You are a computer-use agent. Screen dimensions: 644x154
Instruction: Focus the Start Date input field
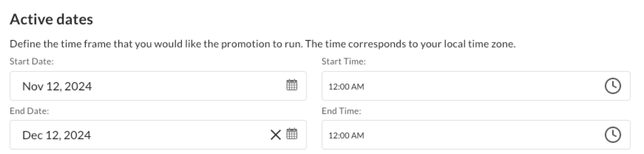(158, 86)
